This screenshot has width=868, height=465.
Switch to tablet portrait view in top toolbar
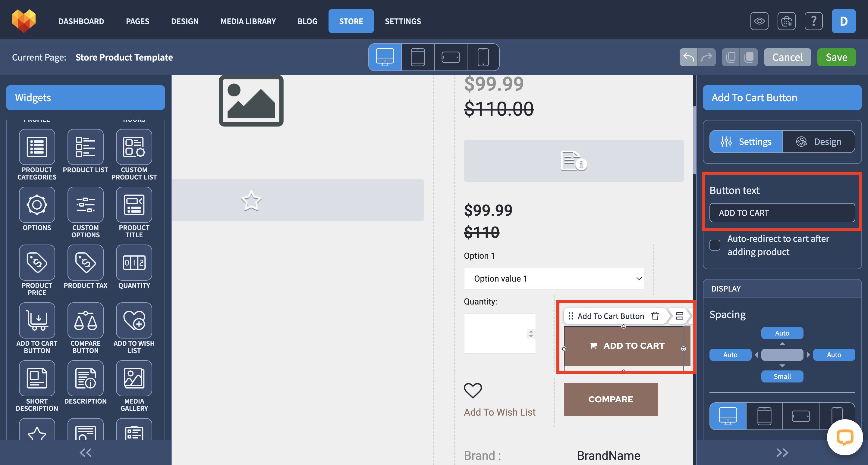(x=417, y=57)
